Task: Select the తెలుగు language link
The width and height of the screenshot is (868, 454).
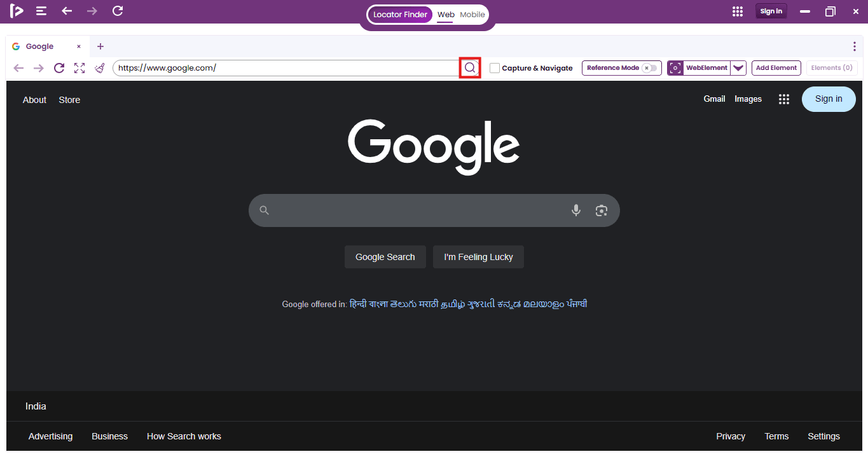Action: [x=403, y=304]
